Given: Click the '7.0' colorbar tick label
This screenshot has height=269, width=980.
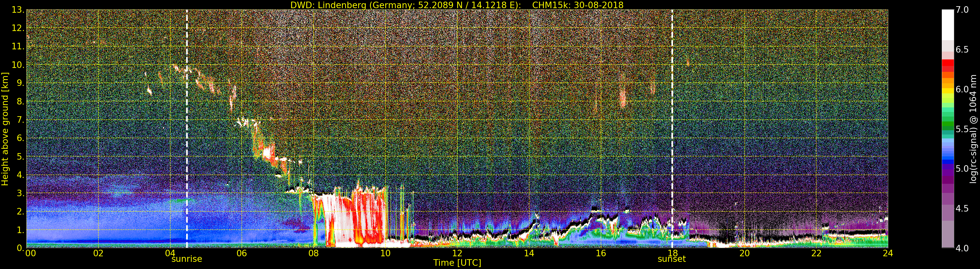Looking at the screenshot, I should [x=962, y=10].
